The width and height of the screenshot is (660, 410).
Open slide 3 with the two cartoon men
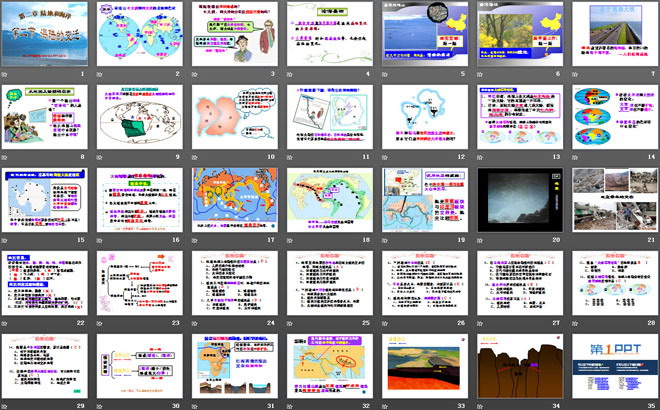click(234, 33)
